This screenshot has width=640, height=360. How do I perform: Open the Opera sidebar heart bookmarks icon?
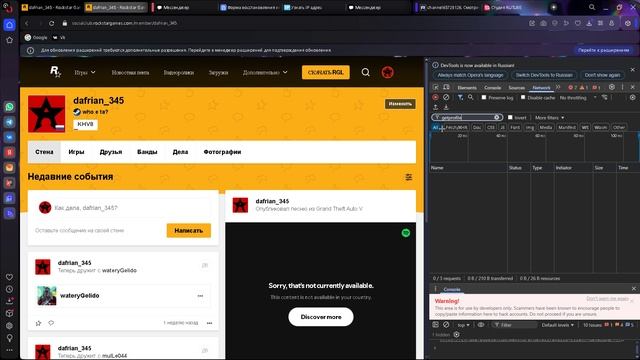9,277
